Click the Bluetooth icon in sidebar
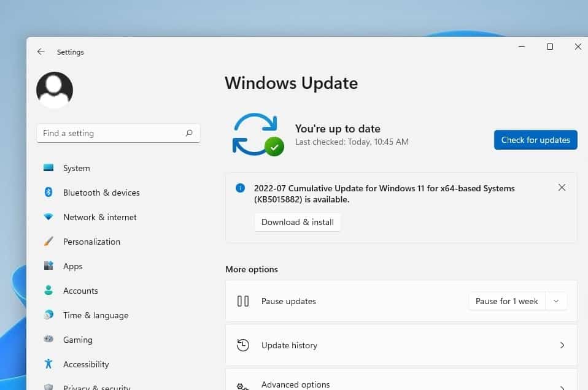Image resolution: width=588 pixels, height=390 pixels. (x=48, y=193)
